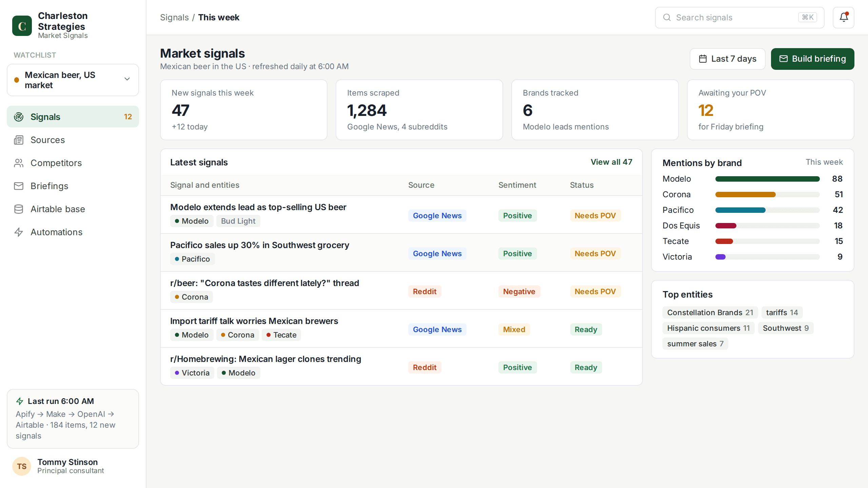Click the Constellation Brands 21 entity chip

point(710,312)
